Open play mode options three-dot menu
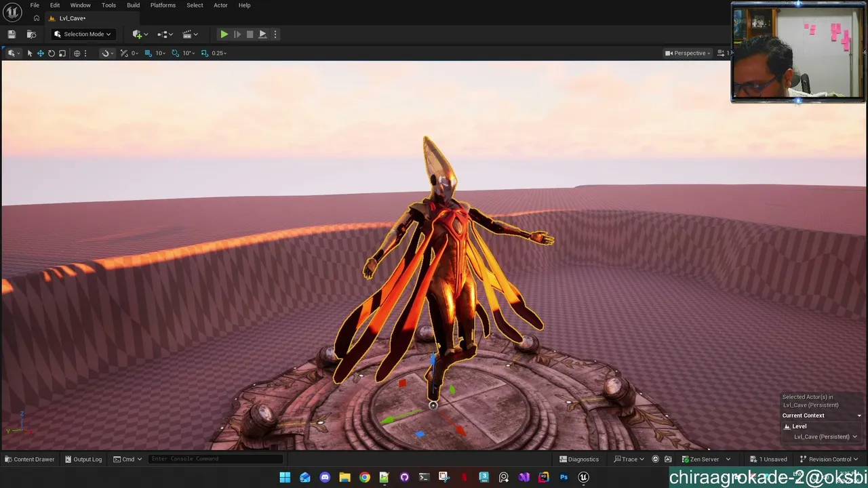The width and height of the screenshot is (868, 488). 275,34
